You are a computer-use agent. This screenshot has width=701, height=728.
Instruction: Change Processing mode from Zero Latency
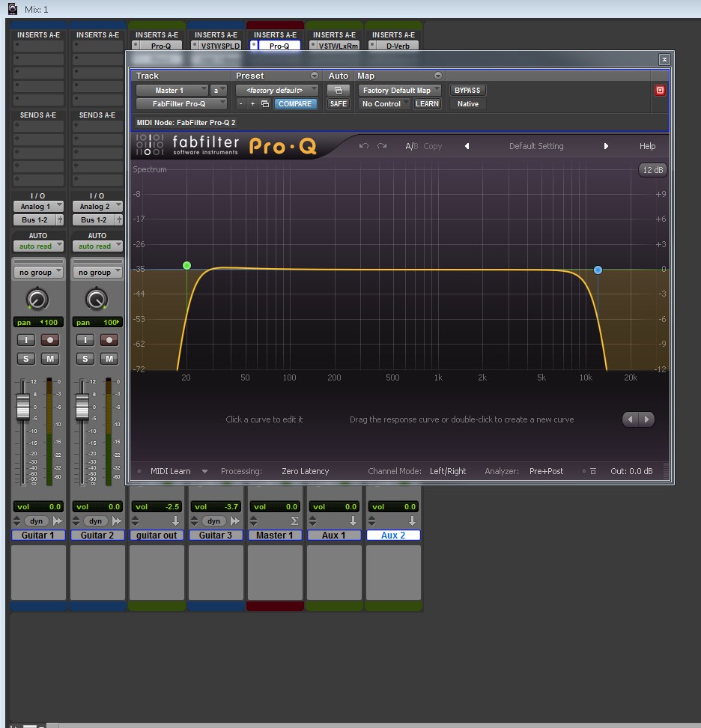(305, 471)
